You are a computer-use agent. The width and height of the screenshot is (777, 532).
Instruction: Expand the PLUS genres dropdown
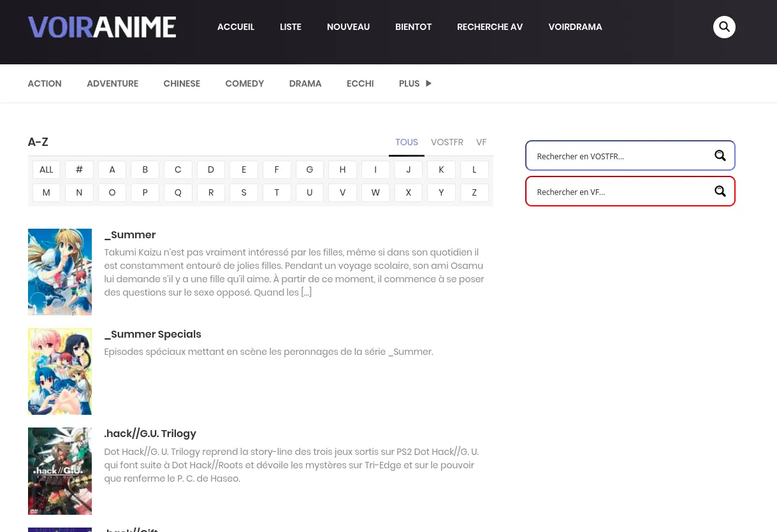point(415,83)
